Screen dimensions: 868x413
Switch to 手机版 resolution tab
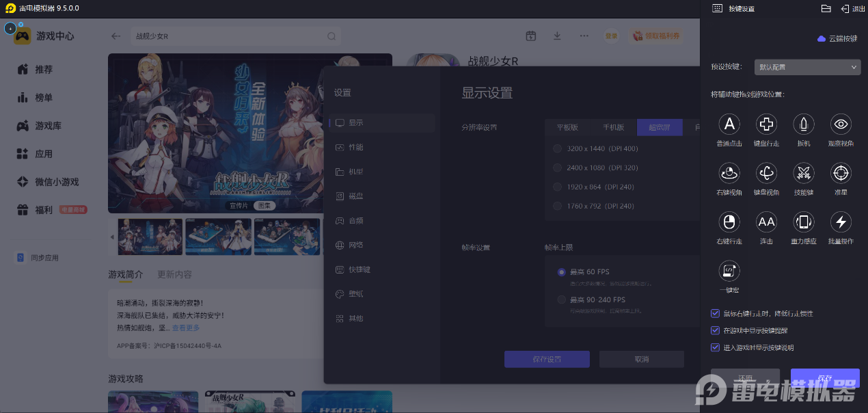pyautogui.click(x=613, y=127)
